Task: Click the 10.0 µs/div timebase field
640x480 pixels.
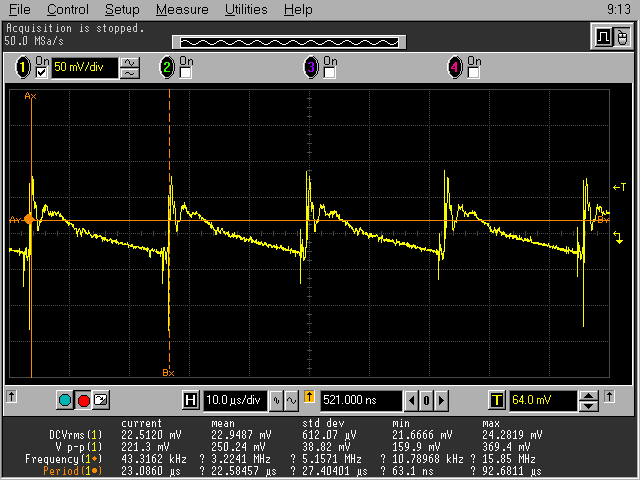Action: click(x=235, y=401)
